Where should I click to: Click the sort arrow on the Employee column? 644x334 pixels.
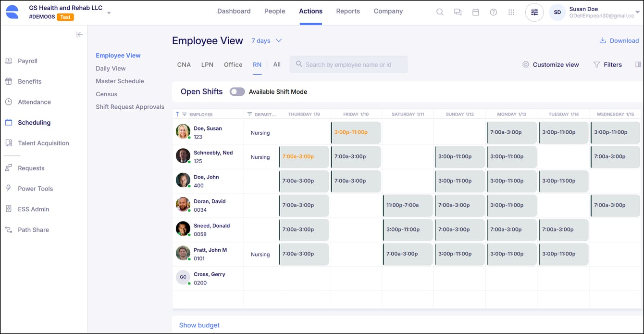[x=178, y=114]
